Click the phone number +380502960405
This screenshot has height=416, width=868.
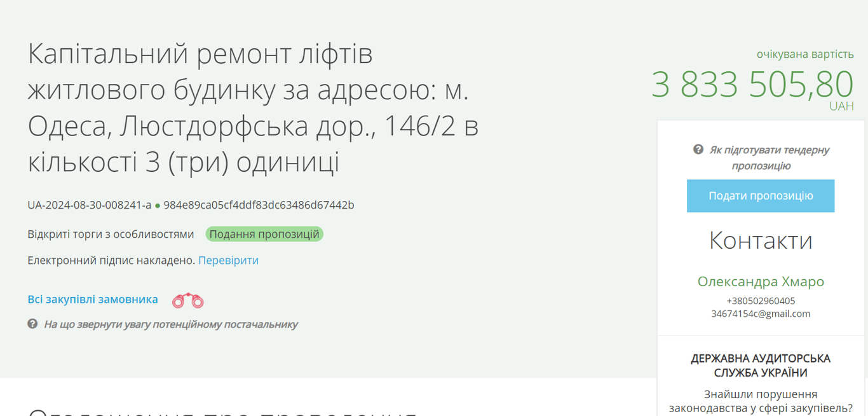click(x=760, y=300)
